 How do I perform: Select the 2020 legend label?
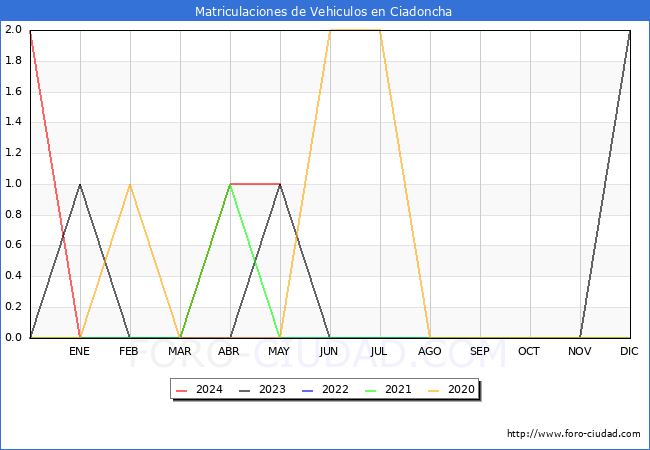tap(461, 390)
